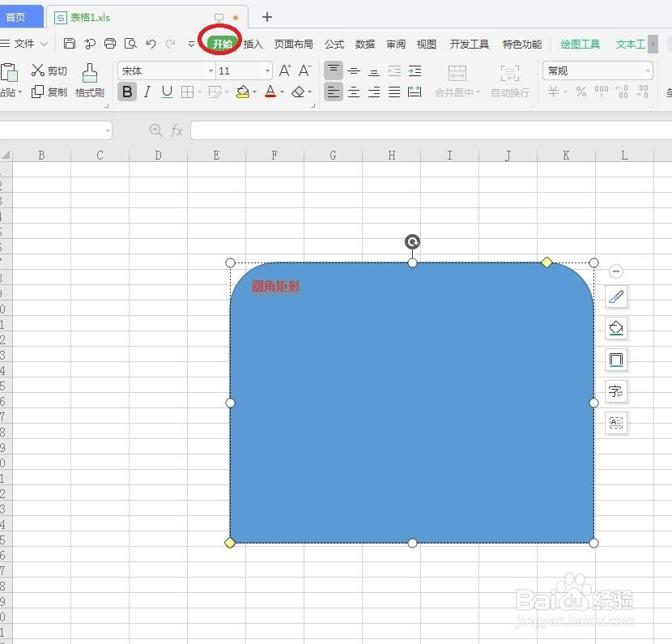This screenshot has height=644, width=672.
Task: Apply italic formatting
Action: coord(147,92)
